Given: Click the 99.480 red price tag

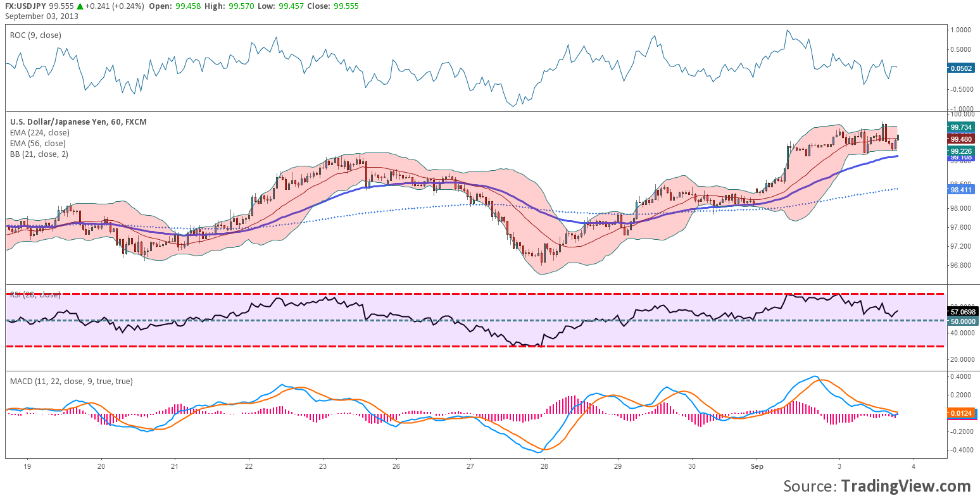Looking at the screenshot, I should pos(961,139).
